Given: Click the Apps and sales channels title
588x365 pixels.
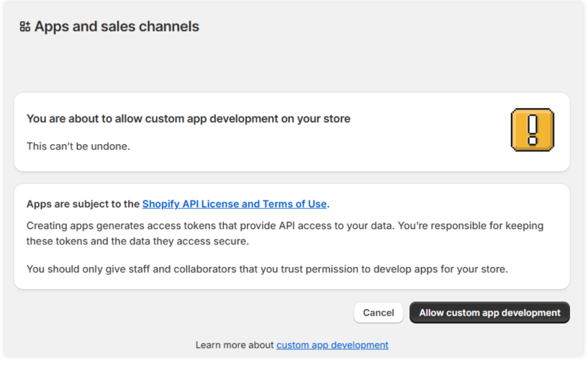Looking at the screenshot, I should tap(117, 26).
